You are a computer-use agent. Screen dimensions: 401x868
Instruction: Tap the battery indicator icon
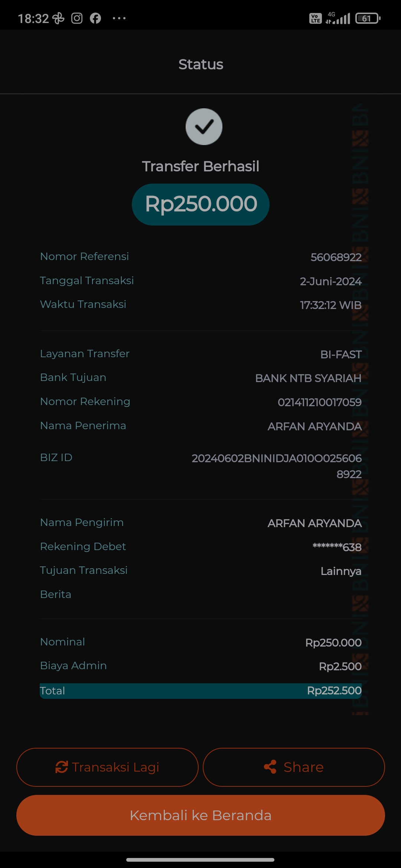(x=368, y=18)
